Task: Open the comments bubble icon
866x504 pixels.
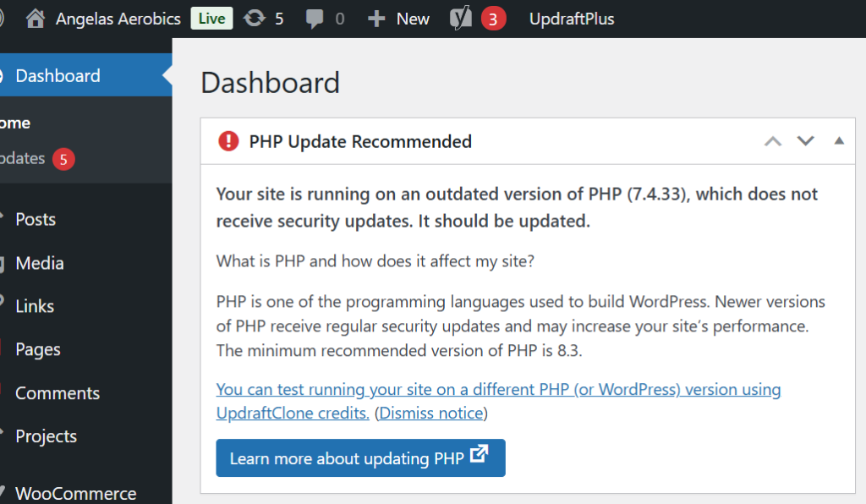Action: coord(315,19)
